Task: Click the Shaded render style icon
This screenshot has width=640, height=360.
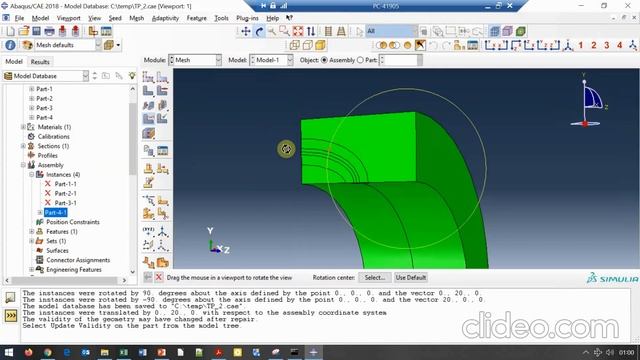Action: pyautogui.click(x=321, y=45)
